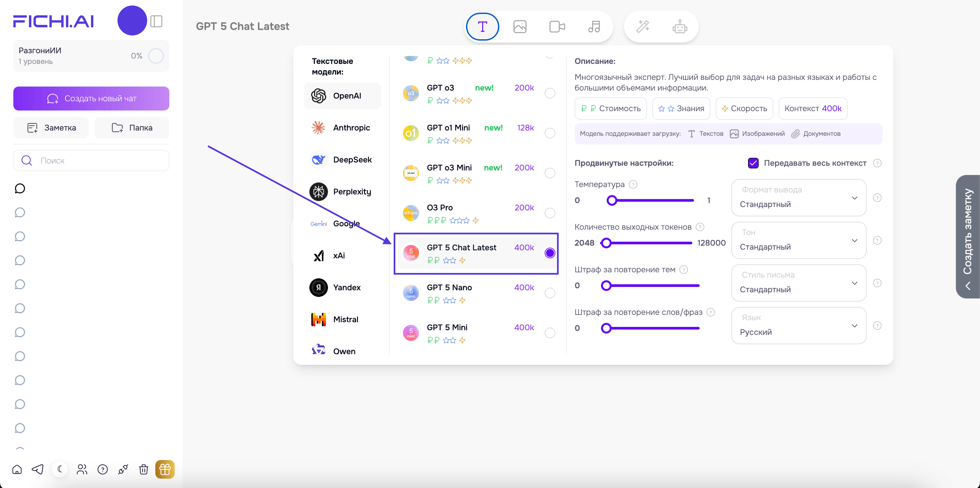Open the Формат вывода dropdown
The width and height of the screenshot is (980, 488).
(799, 198)
